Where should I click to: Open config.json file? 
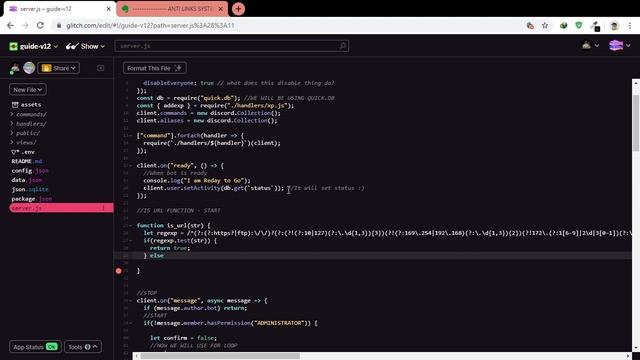point(30,171)
